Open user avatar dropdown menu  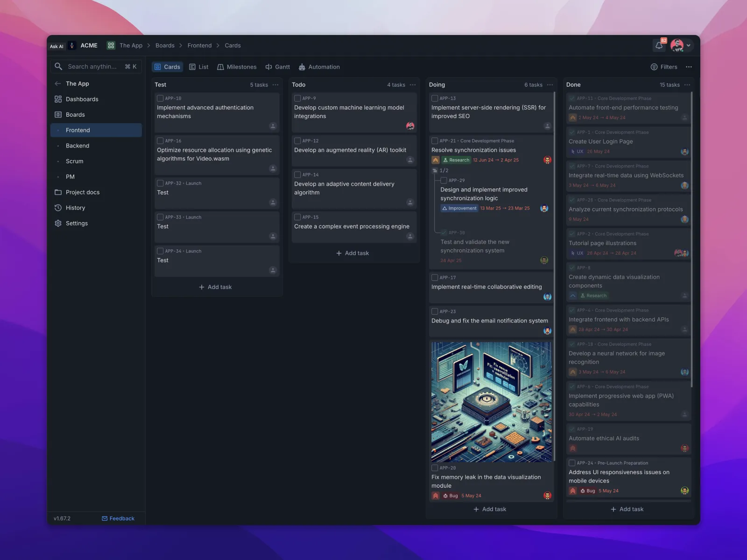(688, 46)
